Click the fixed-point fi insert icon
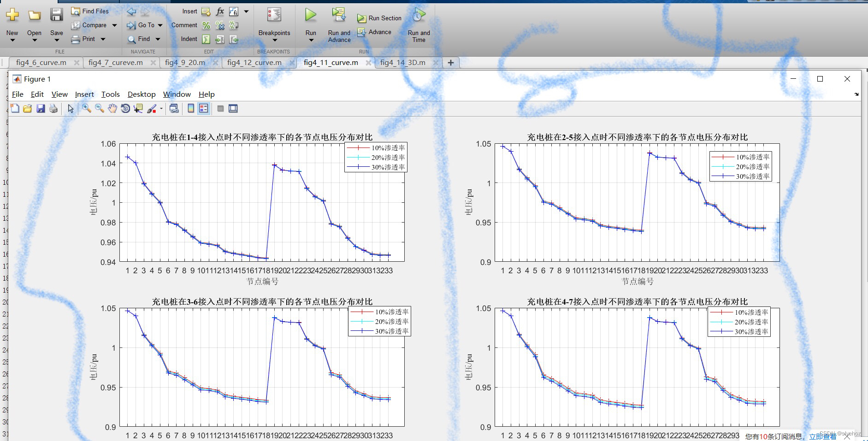Viewport: 868px width, 441px height. coord(234,12)
